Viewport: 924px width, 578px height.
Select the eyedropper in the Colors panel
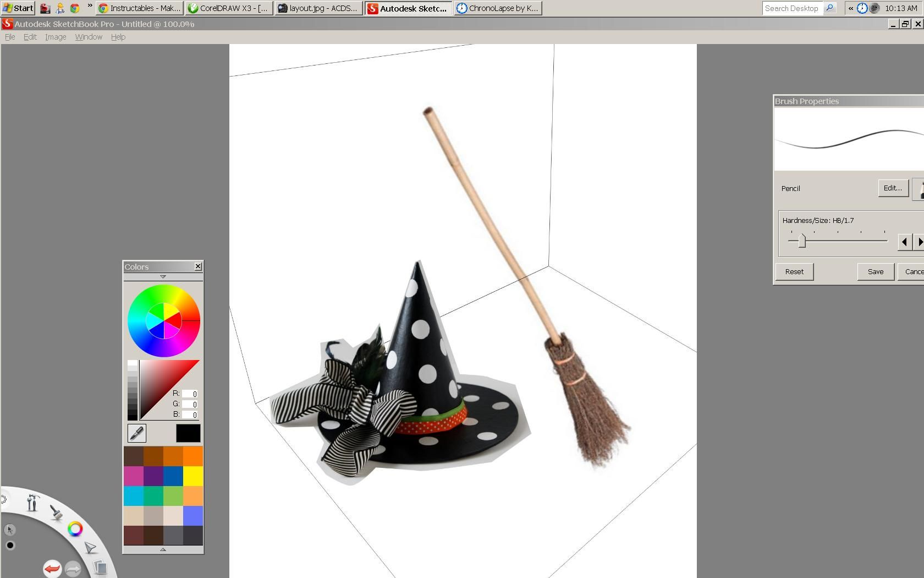(x=136, y=433)
